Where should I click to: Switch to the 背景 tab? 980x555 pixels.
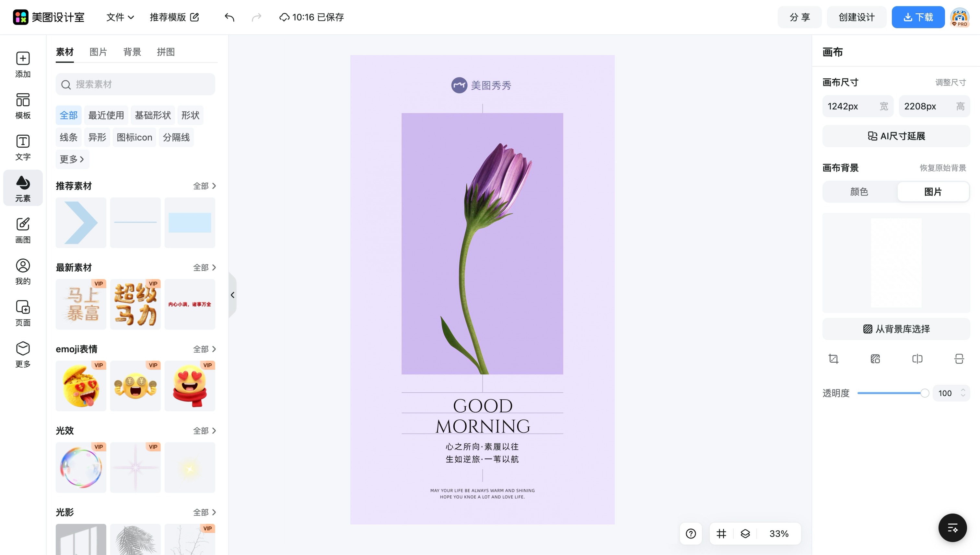coord(132,52)
